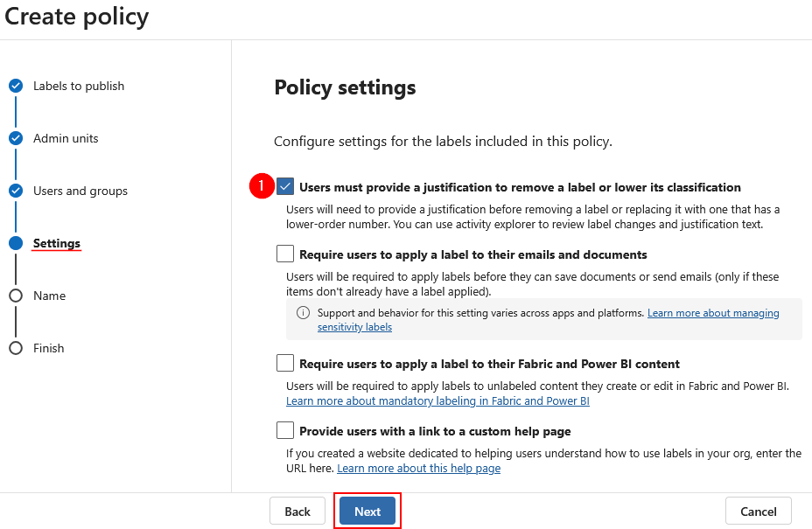The width and height of the screenshot is (812, 529).
Task: Click the empty circle icon beside Name
Action: (x=16, y=296)
